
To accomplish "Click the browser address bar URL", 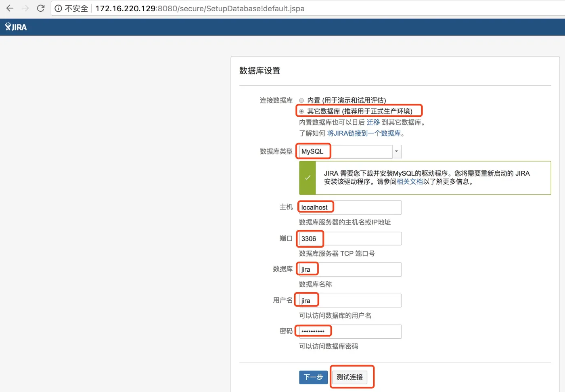I will point(200,8).
